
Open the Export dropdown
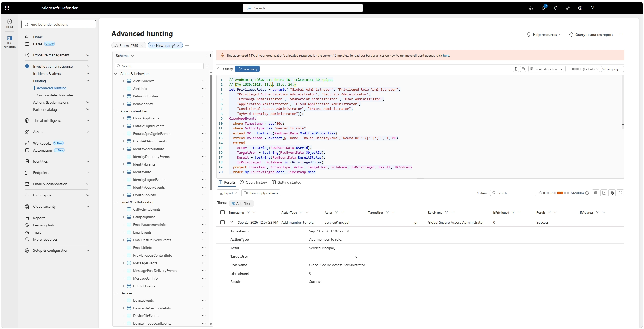(228, 193)
